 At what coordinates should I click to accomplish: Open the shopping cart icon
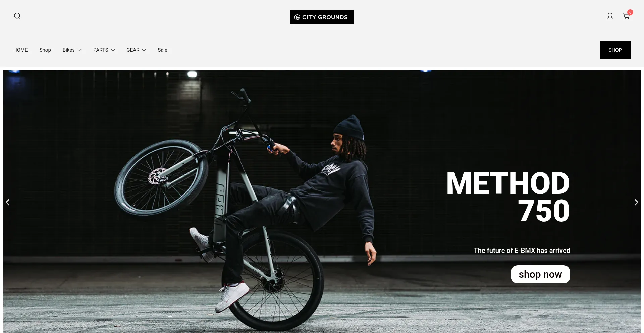(x=626, y=16)
